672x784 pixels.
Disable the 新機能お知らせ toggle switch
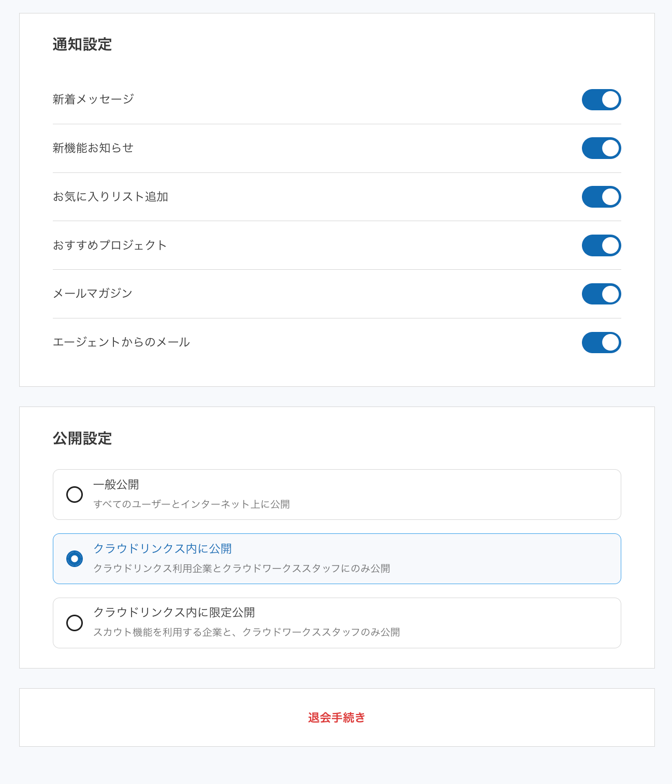coord(601,148)
